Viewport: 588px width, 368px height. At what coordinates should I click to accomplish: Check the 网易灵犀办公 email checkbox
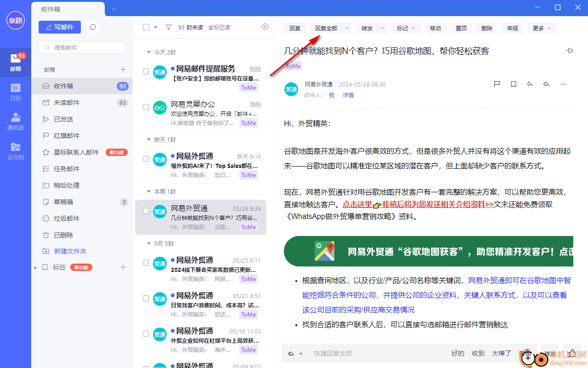point(146,107)
